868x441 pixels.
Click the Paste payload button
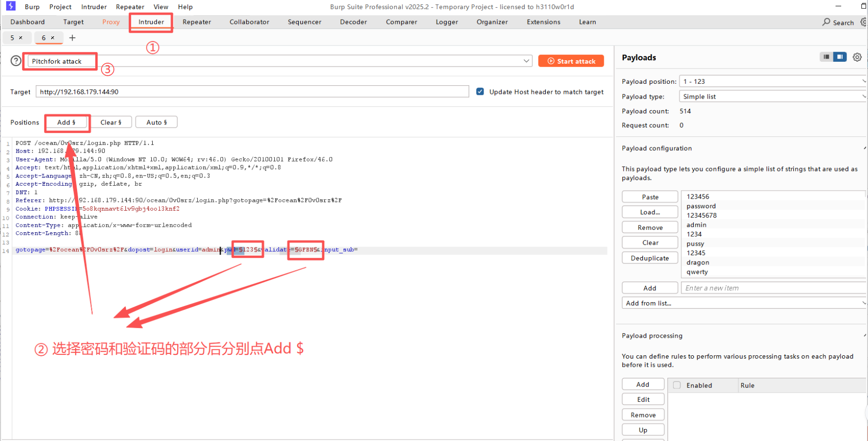tap(650, 197)
